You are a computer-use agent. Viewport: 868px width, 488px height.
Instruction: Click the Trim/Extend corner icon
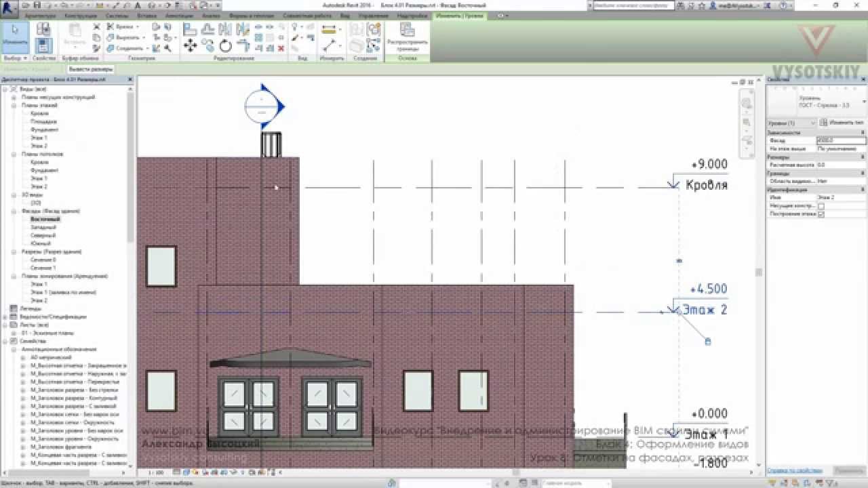point(242,45)
